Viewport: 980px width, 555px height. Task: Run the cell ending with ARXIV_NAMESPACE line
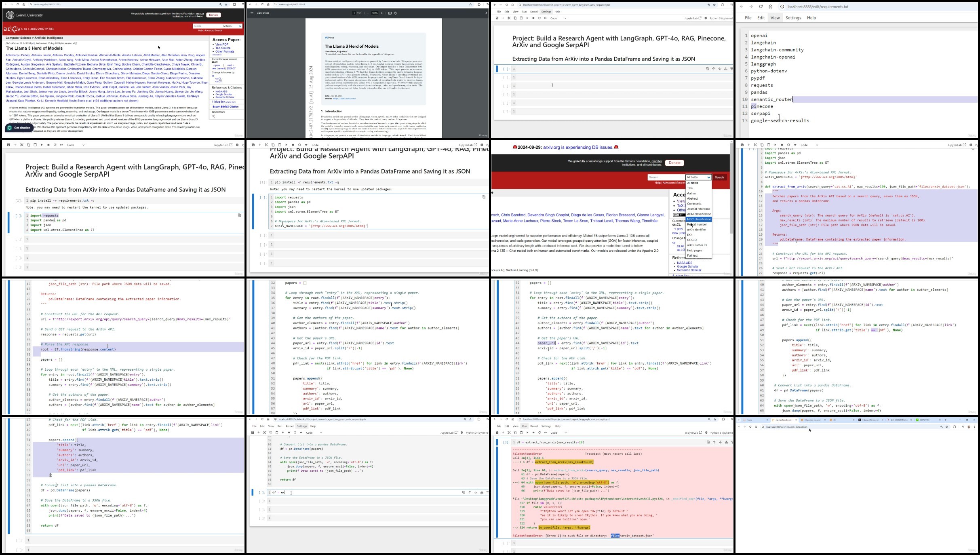tap(286, 145)
